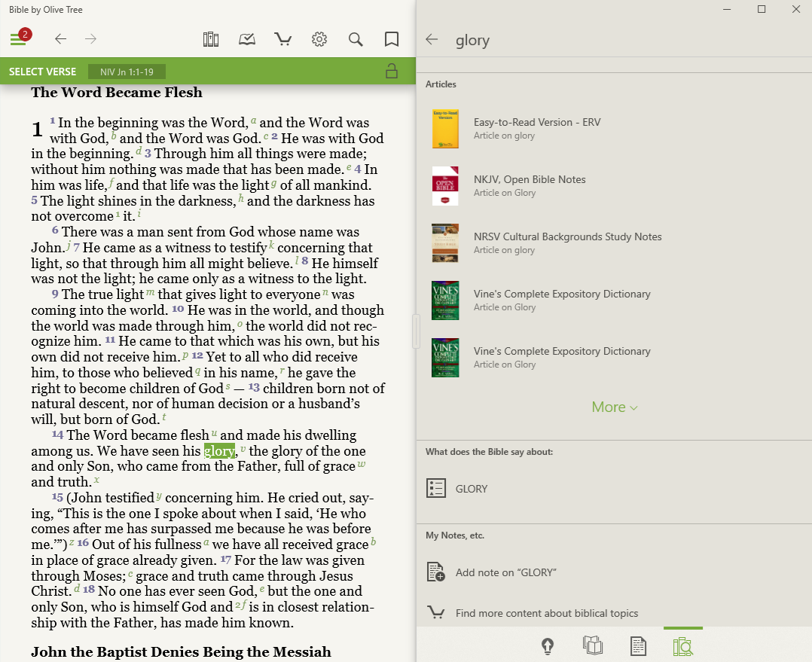Screen dimensions: 812x662
Task: Open the Library books icon
Action: point(211,39)
